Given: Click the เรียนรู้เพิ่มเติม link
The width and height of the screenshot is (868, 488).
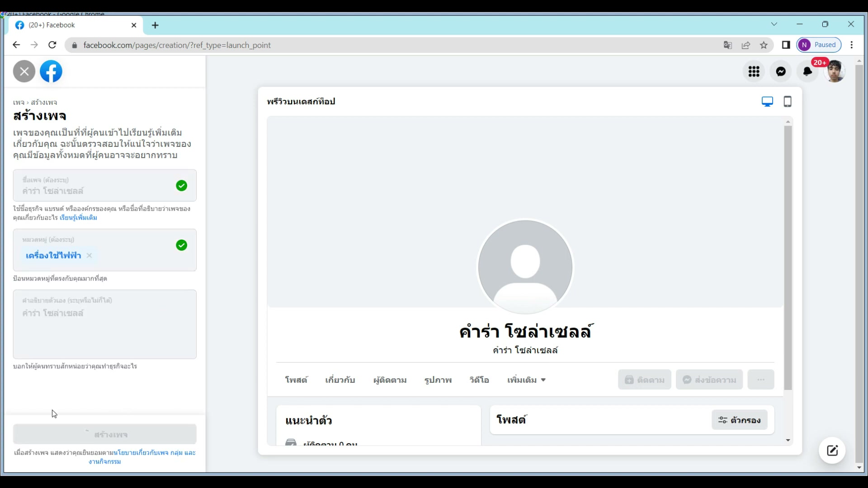Looking at the screenshot, I should (x=78, y=217).
